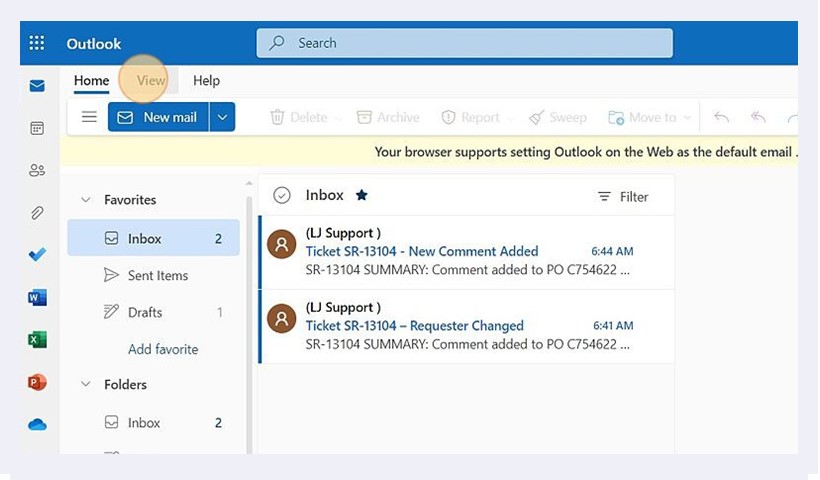Collapse the Folders section
This screenshot has height=480, width=820.
tap(86, 384)
